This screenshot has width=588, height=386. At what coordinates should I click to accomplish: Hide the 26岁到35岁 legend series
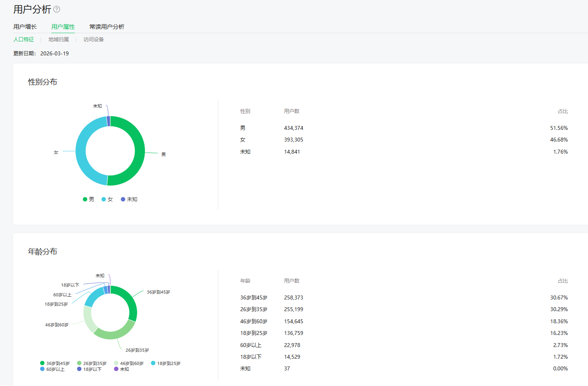92,363
